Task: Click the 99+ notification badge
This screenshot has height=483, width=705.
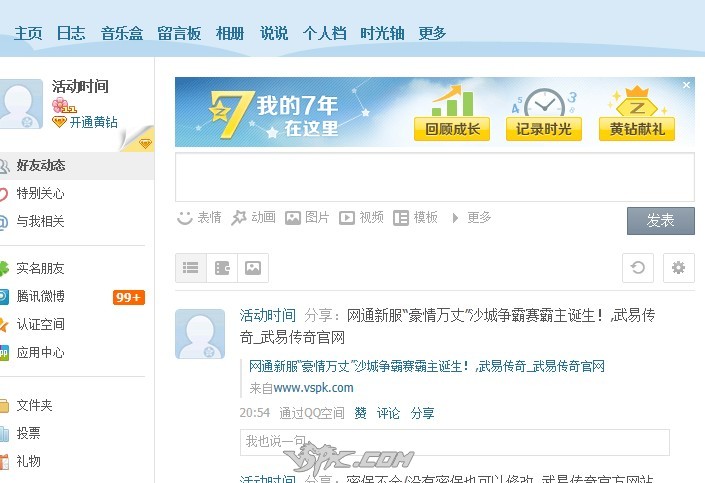Action: pyautogui.click(x=129, y=297)
